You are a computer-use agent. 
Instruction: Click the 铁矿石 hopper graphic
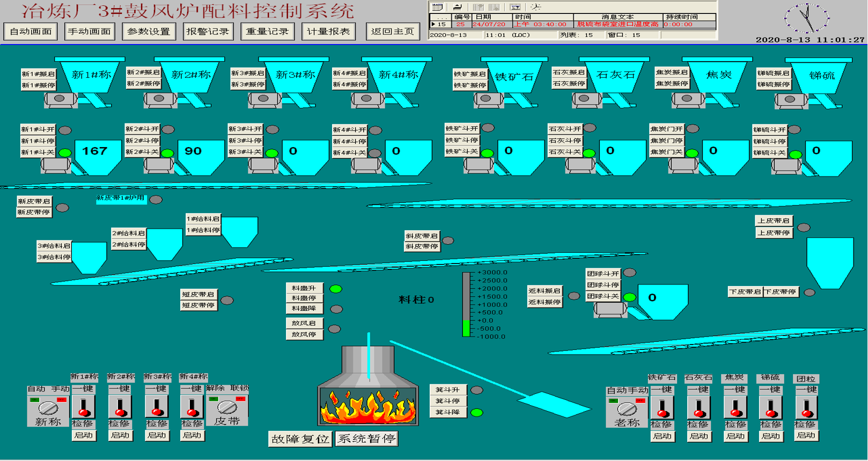coord(514,76)
